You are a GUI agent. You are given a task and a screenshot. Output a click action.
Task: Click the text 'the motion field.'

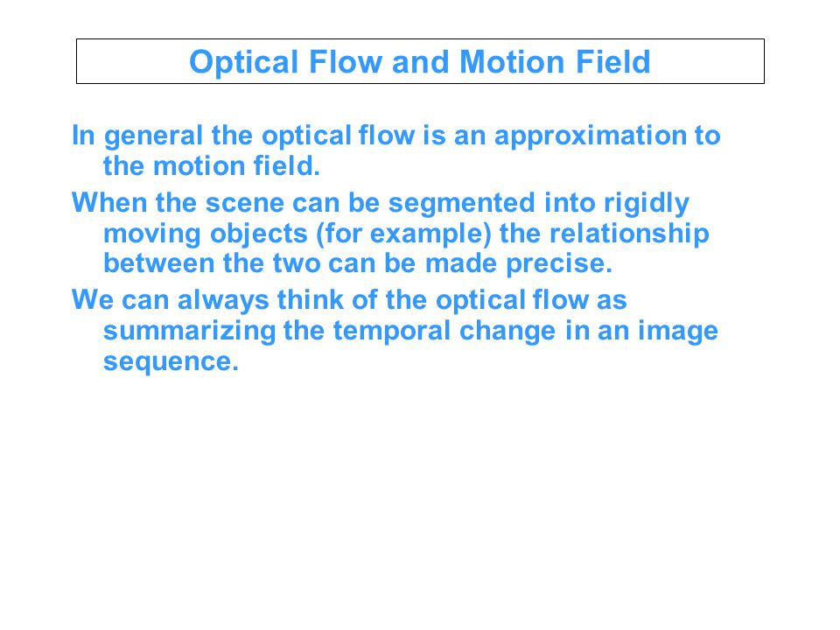212,166
